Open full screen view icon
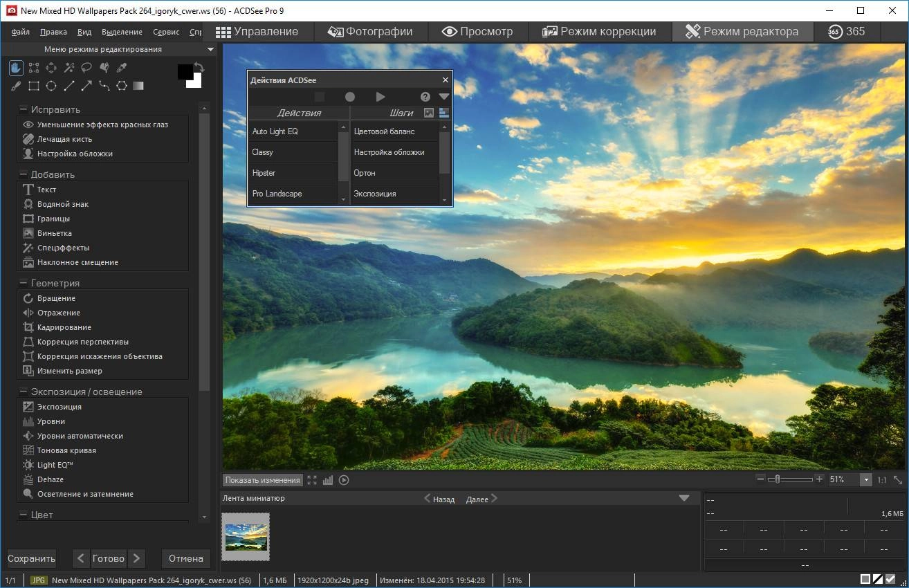The image size is (909, 588). pos(312,480)
